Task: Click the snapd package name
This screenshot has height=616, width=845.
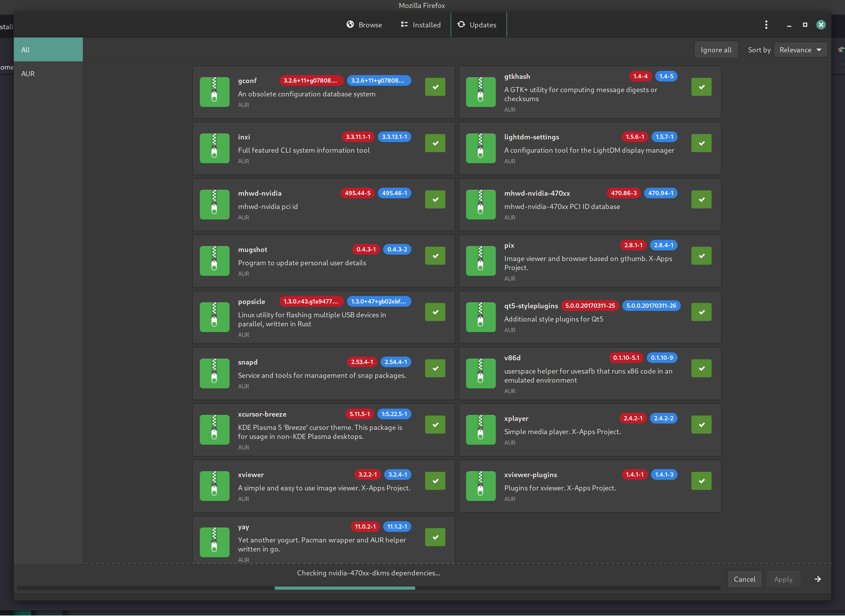Action: (x=248, y=362)
